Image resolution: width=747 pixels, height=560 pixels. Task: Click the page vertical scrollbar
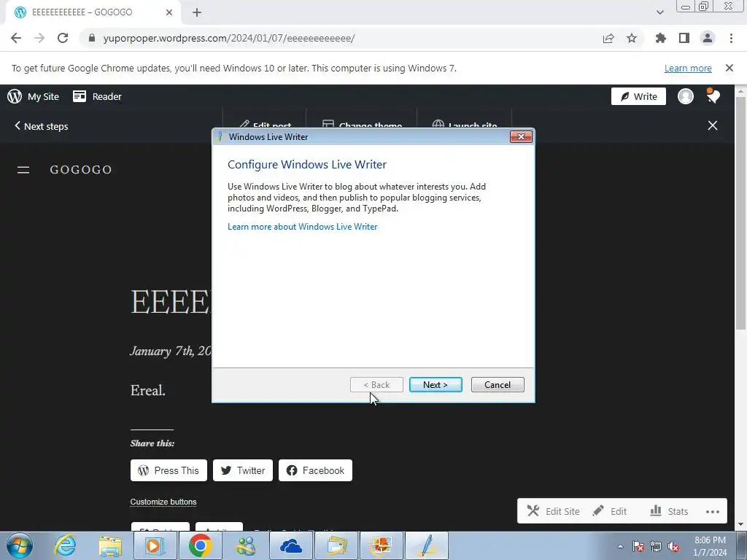click(x=740, y=212)
